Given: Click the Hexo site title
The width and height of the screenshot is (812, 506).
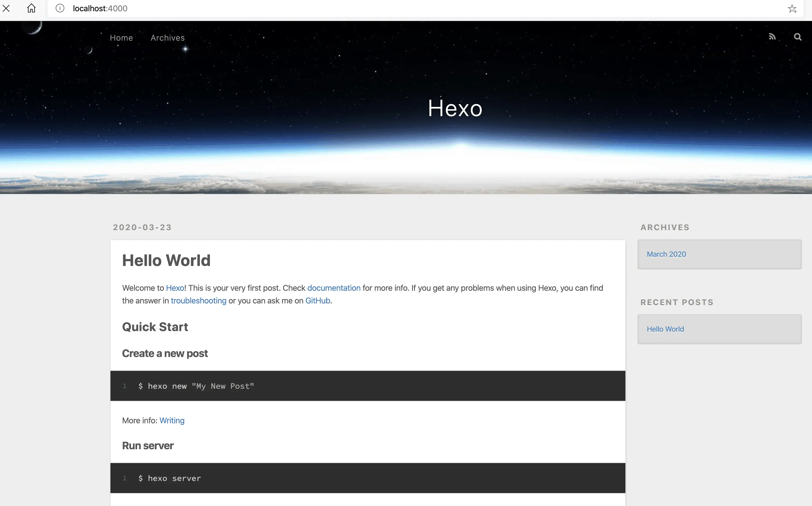Looking at the screenshot, I should (x=455, y=108).
